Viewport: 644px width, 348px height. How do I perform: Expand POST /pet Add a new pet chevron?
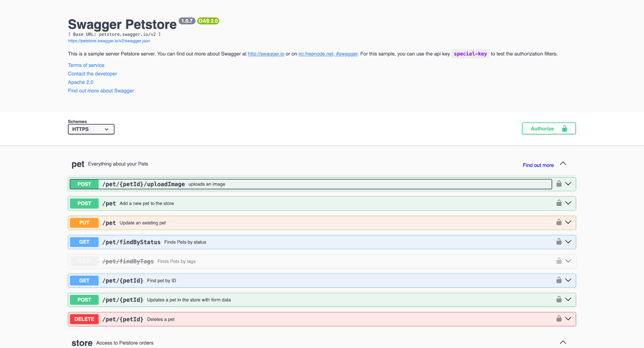568,203
